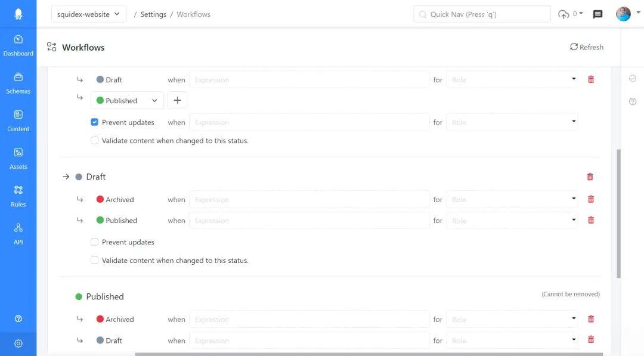This screenshot has height=356, width=644.
Task: Open Content in the sidebar
Action: [18, 121]
